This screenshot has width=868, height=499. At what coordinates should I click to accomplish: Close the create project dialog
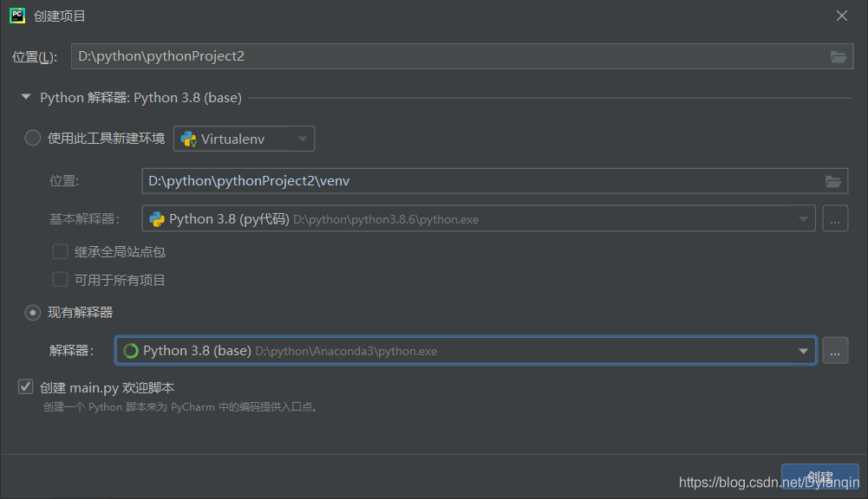pos(841,16)
